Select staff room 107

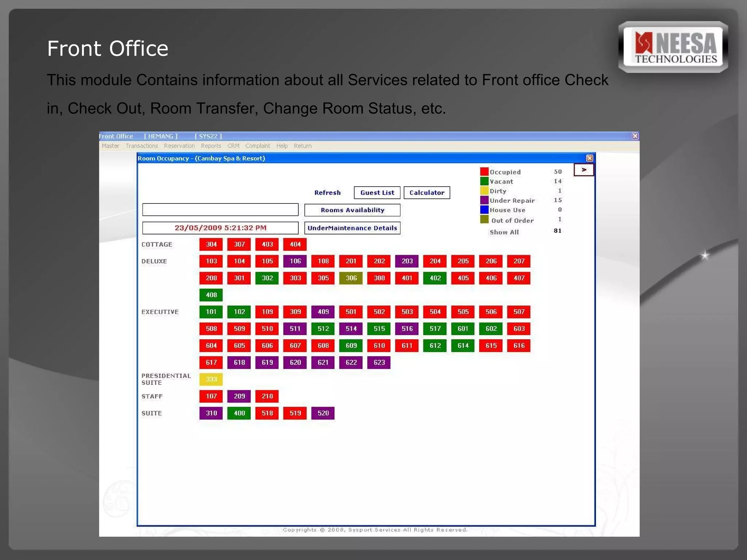[x=211, y=396]
